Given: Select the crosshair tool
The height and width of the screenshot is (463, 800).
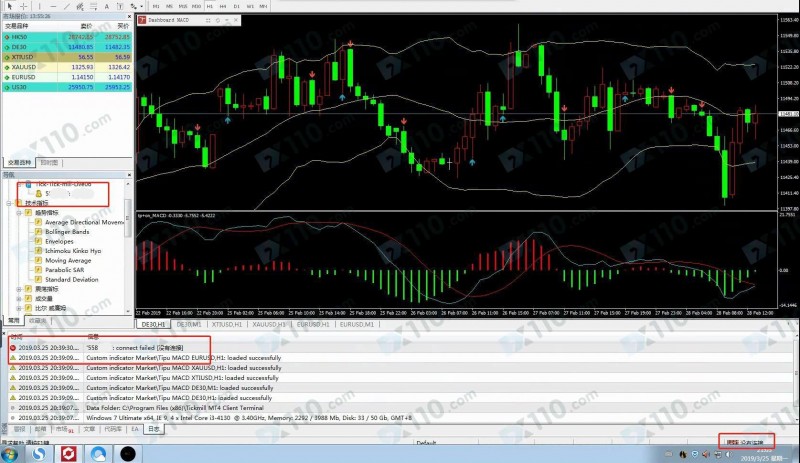Looking at the screenshot, I should coord(20,6).
